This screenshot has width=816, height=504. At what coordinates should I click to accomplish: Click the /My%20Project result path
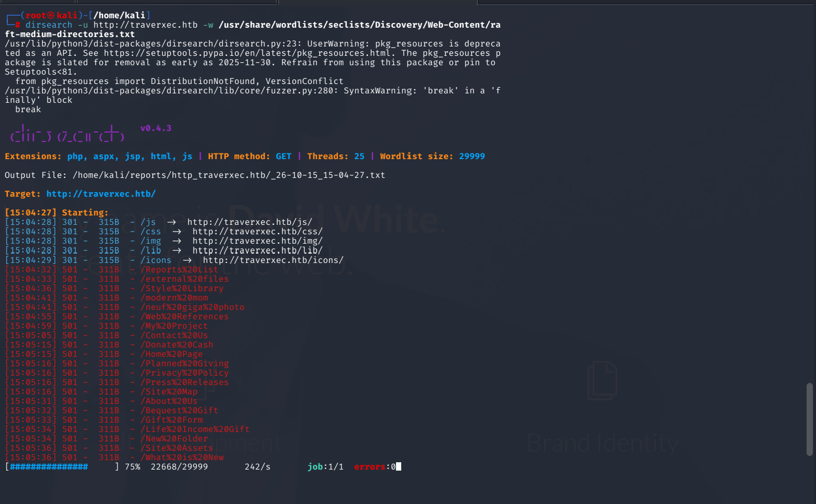point(174,326)
